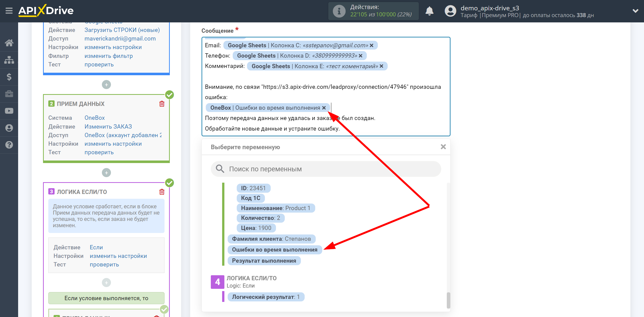Open the OneBox account access link
This screenshot has height=317, width=644.
coord(123,135)
